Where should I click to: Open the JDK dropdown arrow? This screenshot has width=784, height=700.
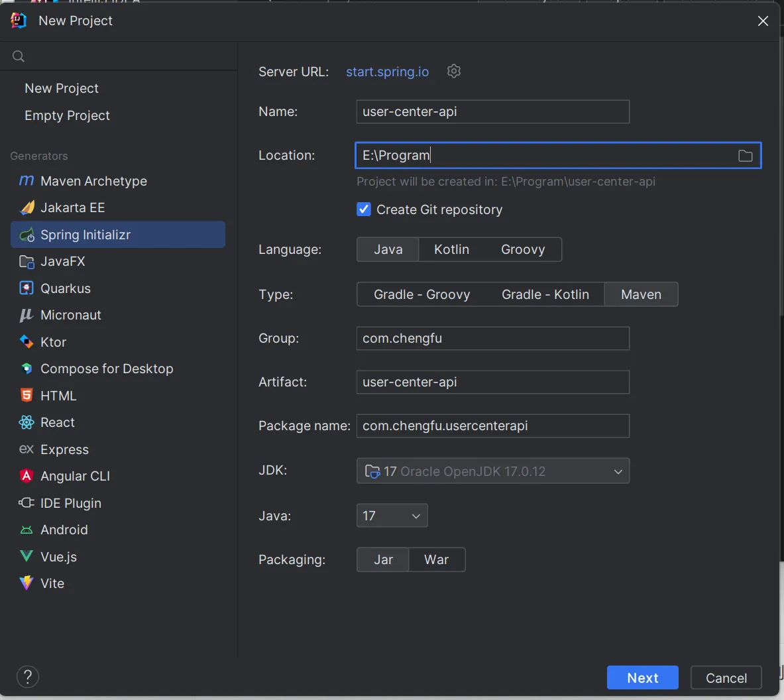tap(618, 471)
